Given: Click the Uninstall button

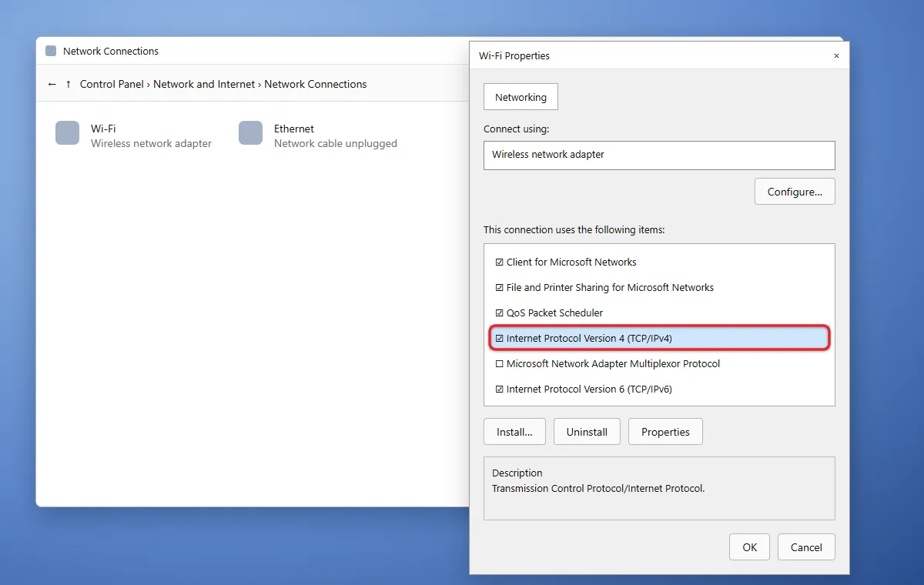Looking at the screenshot, I should pos(587,432).
